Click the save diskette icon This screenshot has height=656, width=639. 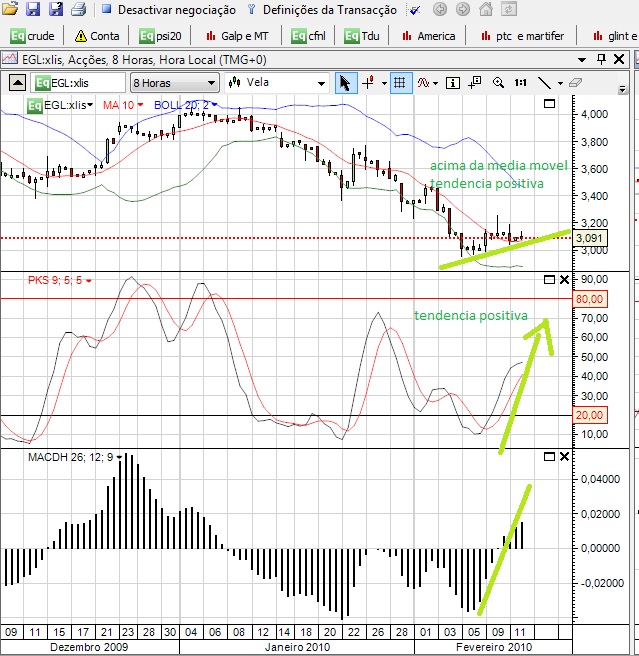point(33,8)
